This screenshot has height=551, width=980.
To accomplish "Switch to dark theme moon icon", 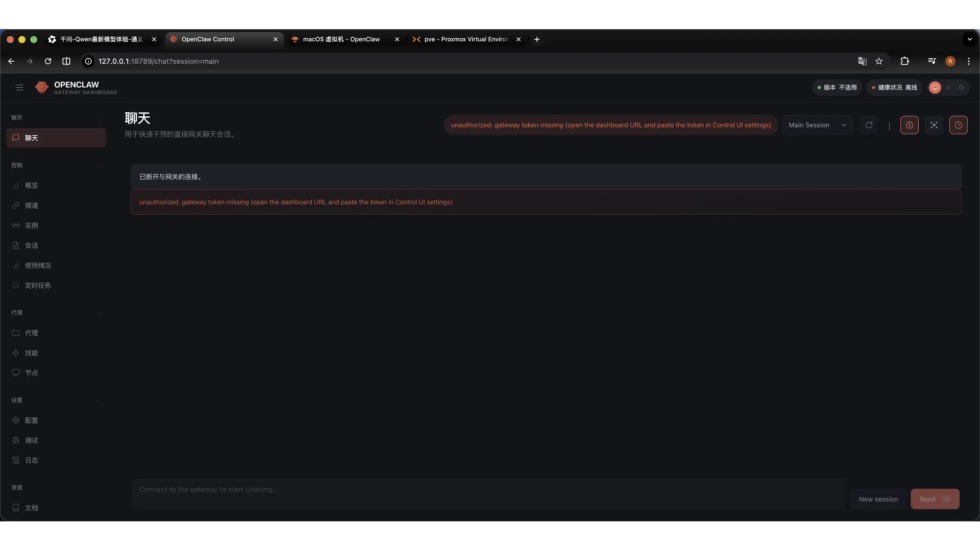I will point(962,87).
